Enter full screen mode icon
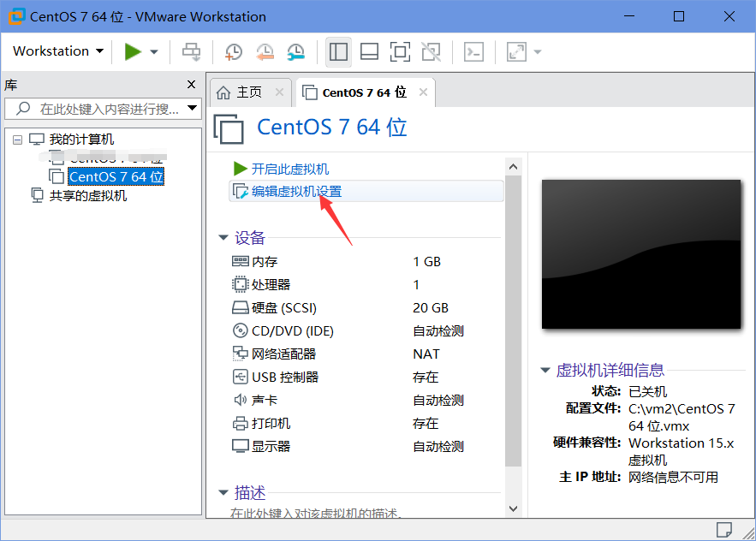Image resolution: width=756 pixels, height=541 pixels. coord(400,51)
